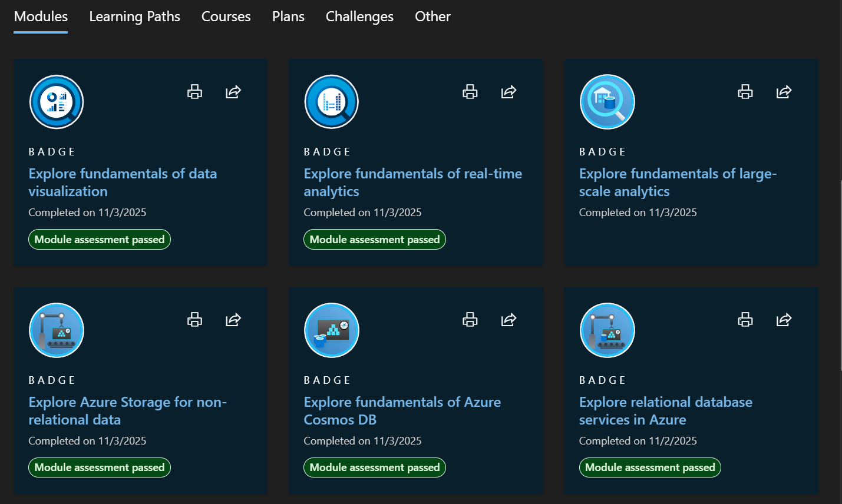Open Explore fundamentals of data visualization link

click(x=123, y=183)
